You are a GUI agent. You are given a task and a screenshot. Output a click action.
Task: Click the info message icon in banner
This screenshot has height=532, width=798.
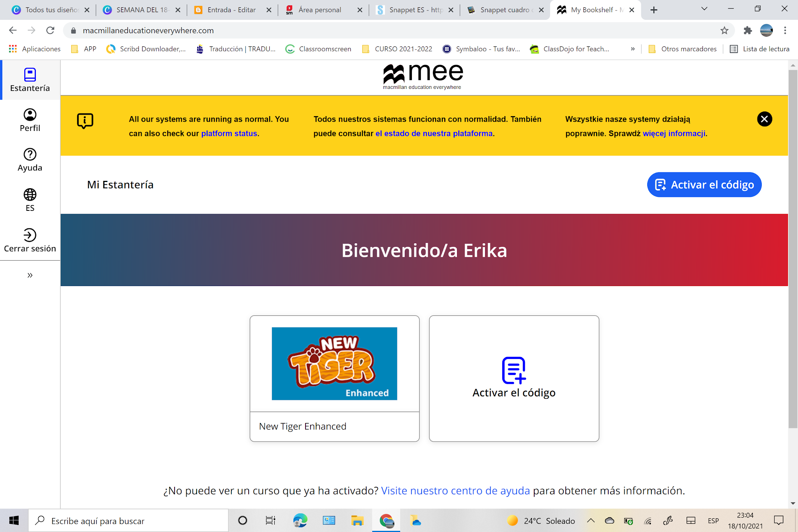(85, 121)
